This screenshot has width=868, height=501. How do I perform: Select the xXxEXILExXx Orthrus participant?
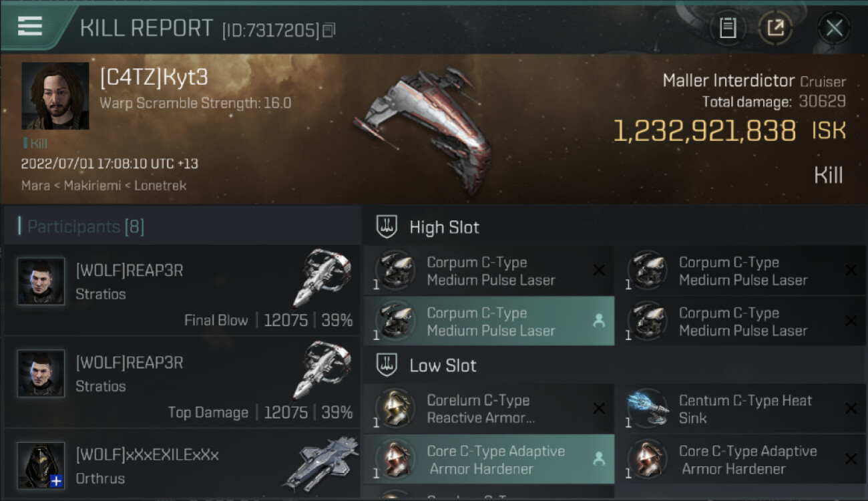[x=182, y=464]
